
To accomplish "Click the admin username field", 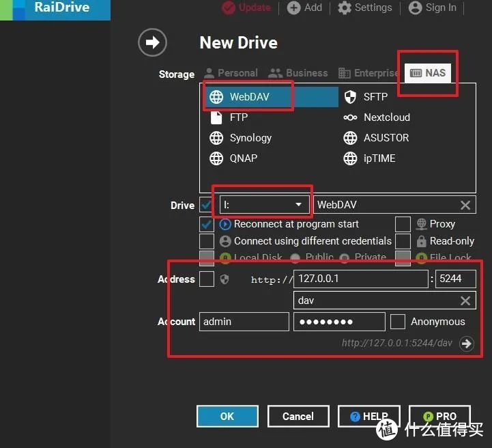I will pyautogui.click(x=244, y=322).
